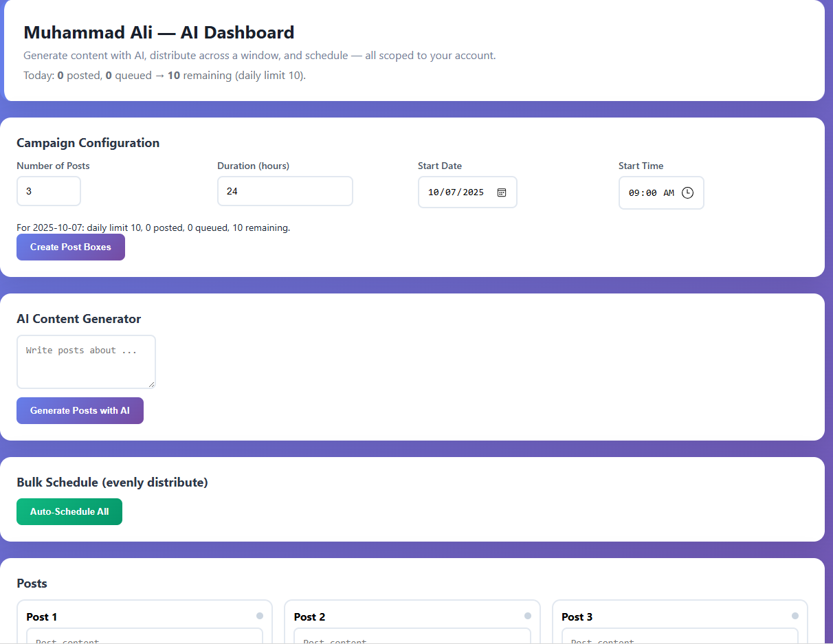Select the minutes segment of Start Time
This screenshot has height=644, width=833.
651,193
